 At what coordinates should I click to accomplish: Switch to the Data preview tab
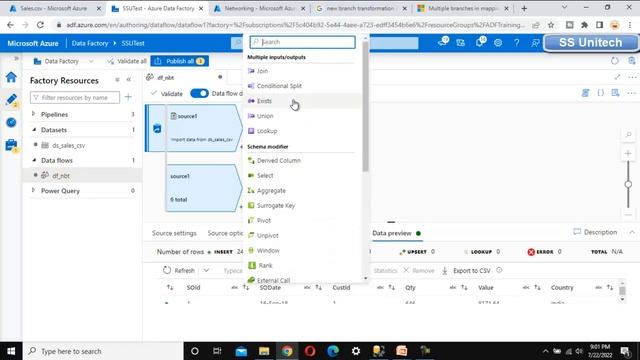(x=392, y=233)
